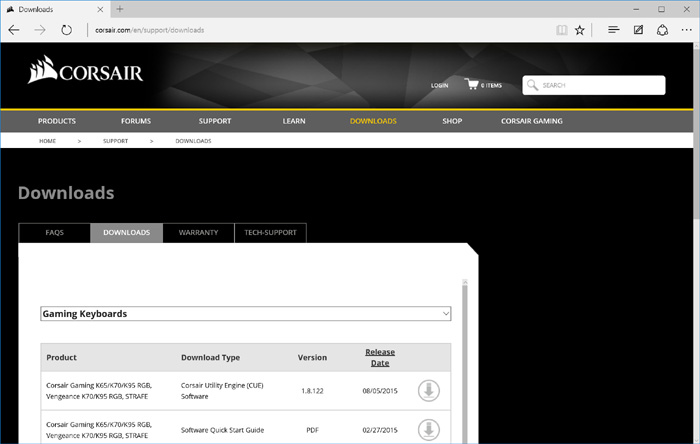700x444 pixels.
Task: Make a web note pen icon
Action: [638, 30]
